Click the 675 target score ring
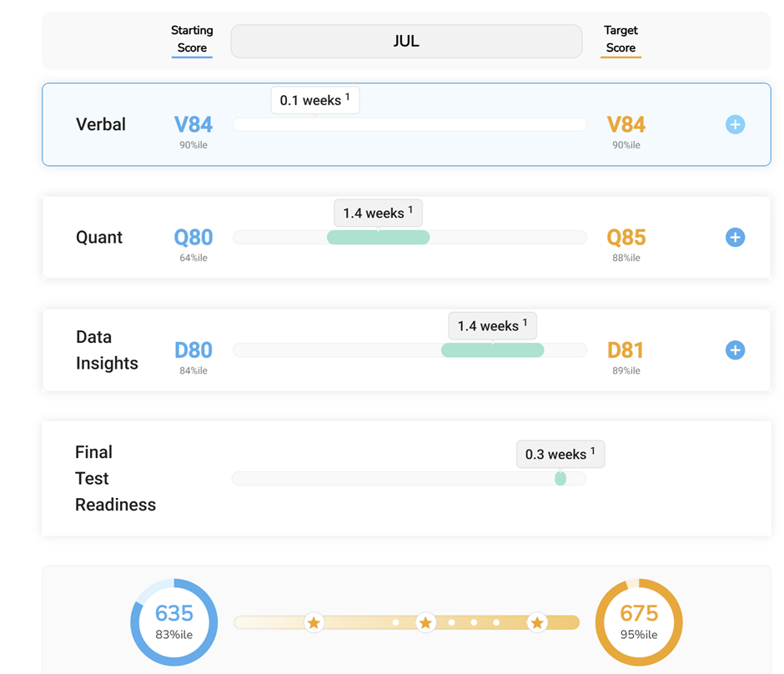 (639, 622)
